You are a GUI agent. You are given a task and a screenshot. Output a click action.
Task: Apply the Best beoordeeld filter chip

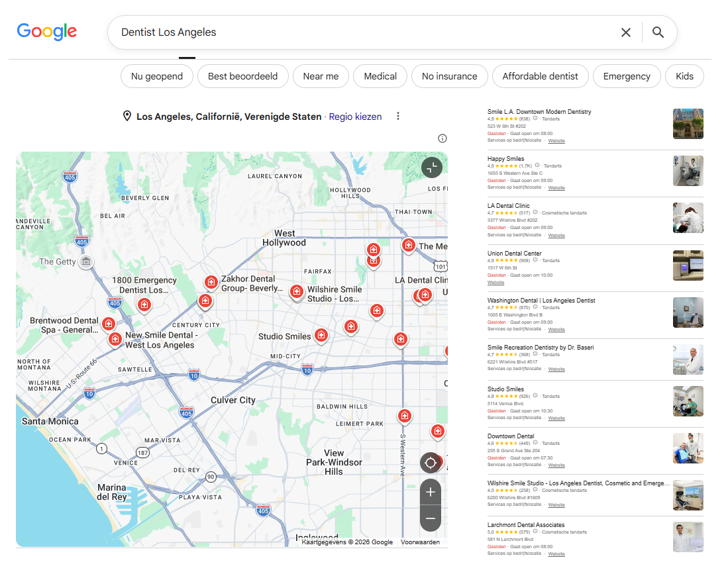coord(243,76)
